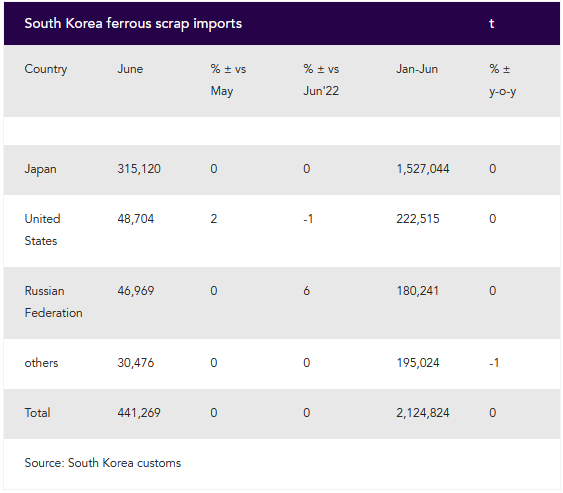Click the June column header
Viewport: 563px width, 493px height.
coord(130,69)
